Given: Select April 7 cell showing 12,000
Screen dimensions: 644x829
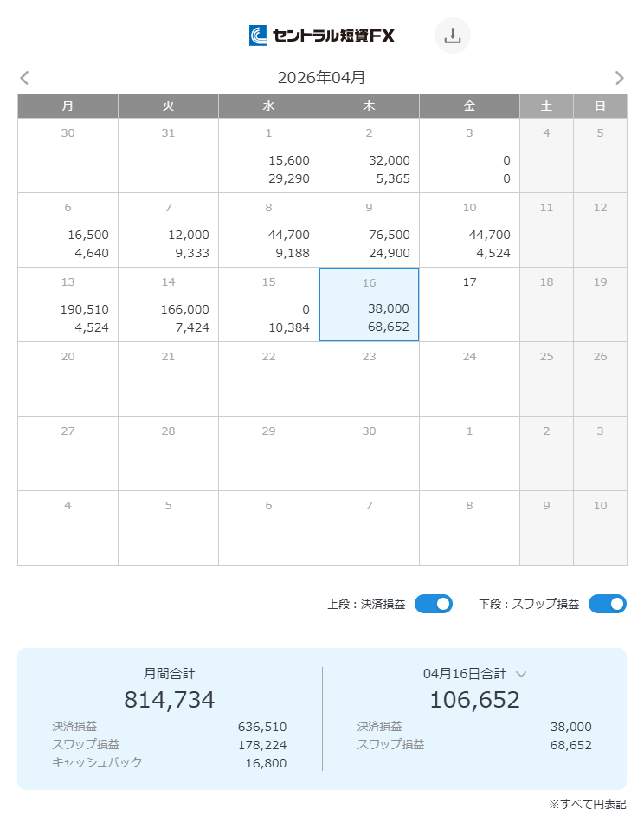Looking at the screenshot, I should click(x=168, y=230).
